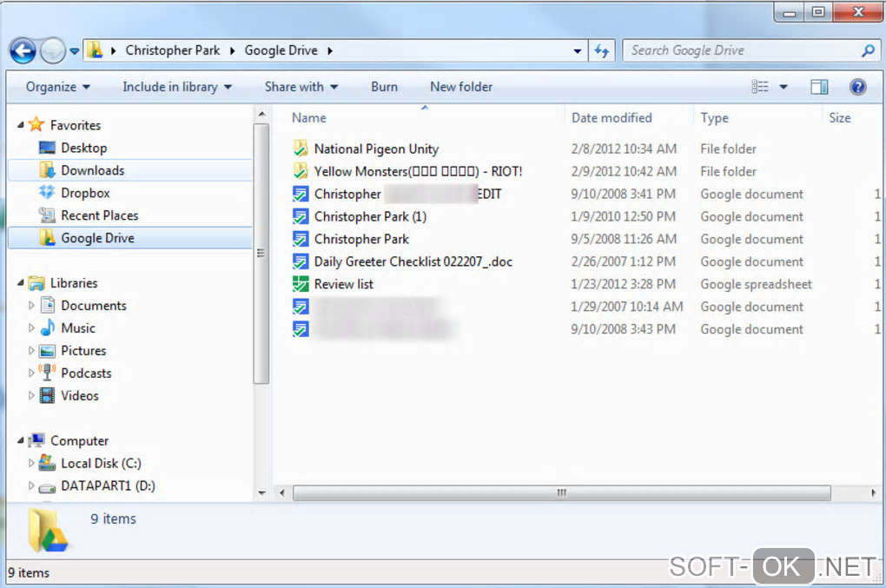This screenshot has height=588, width=886.
Task: Collapse the Computer section
Action: tap(20, 440)
